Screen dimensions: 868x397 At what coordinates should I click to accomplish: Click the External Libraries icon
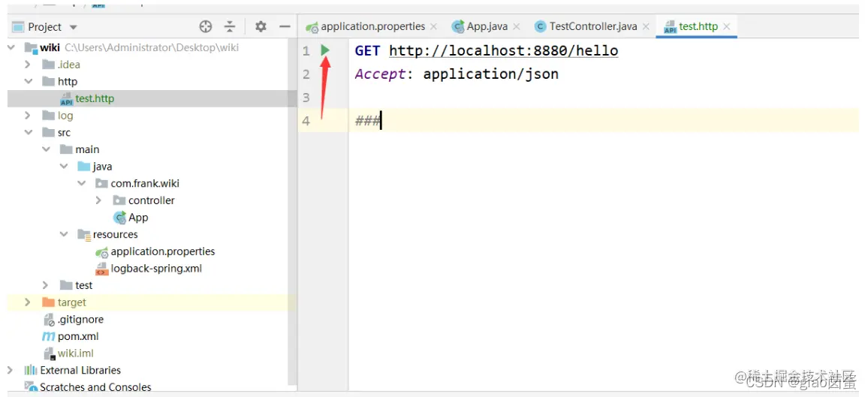[31, 371]
